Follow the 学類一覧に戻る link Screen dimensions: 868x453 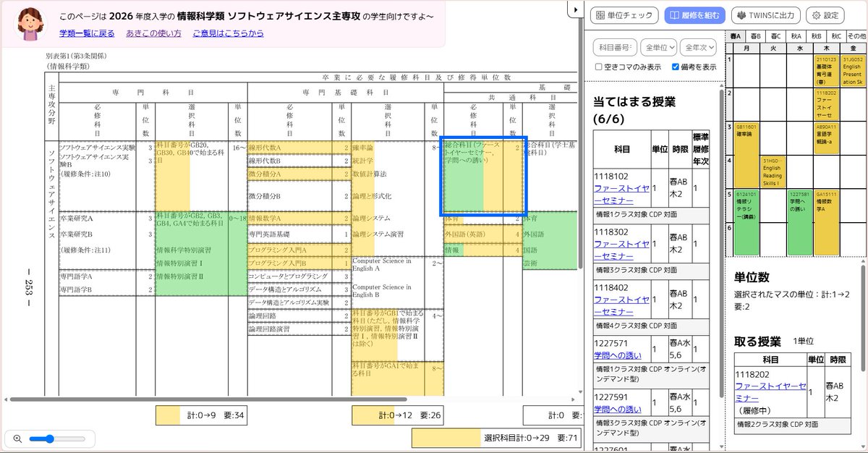(87, 33)
